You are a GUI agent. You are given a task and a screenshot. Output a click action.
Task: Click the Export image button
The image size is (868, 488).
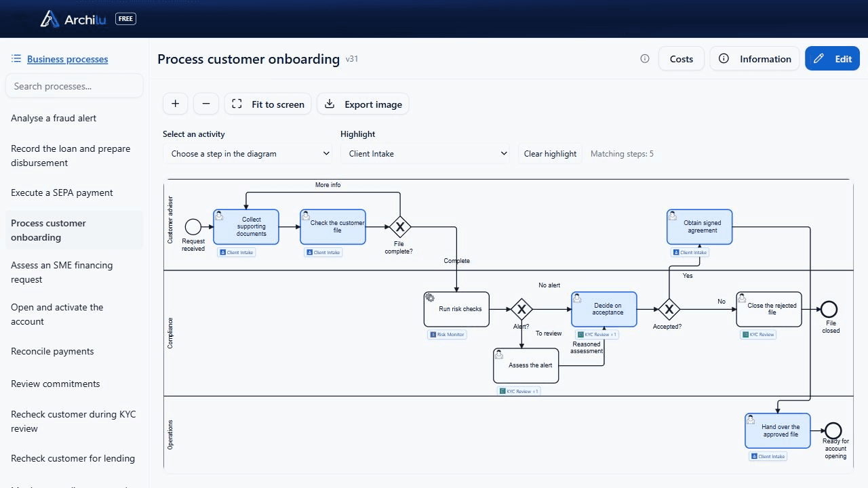click(x=363, y=104)
